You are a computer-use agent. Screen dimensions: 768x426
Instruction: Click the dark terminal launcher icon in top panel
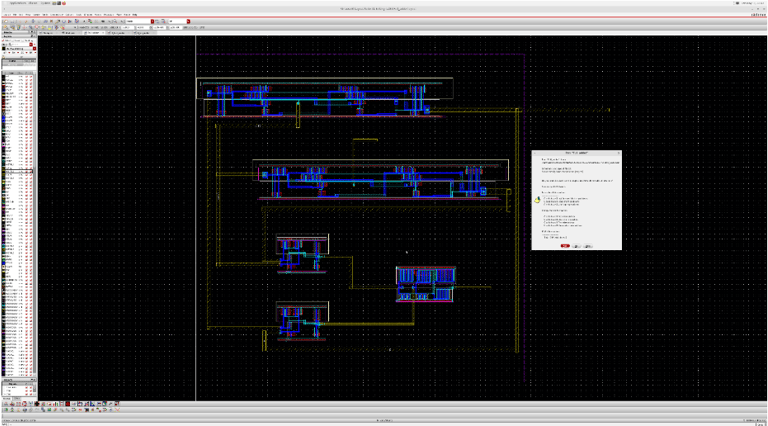(x=59, y=3)
